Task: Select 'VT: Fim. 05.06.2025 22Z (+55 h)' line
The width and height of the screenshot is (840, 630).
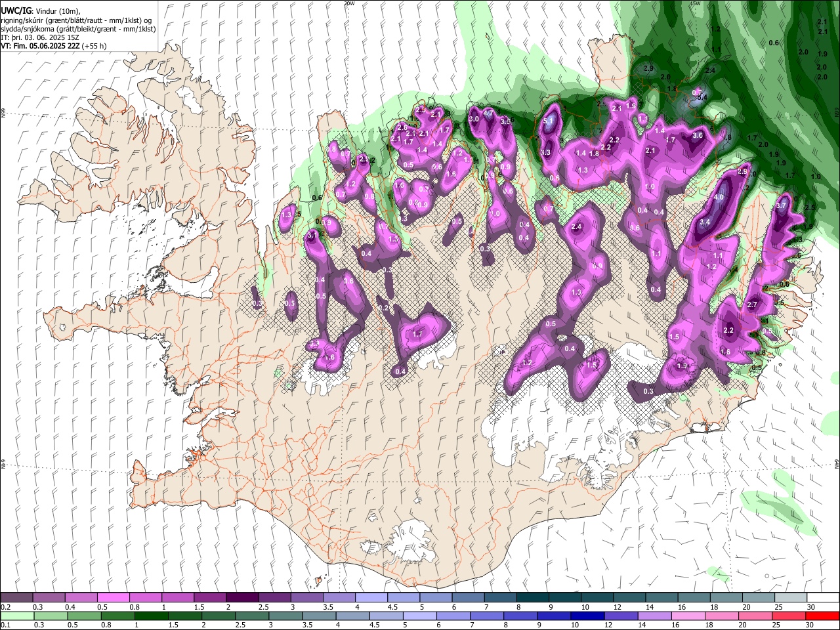Action: tap(54, 46)
